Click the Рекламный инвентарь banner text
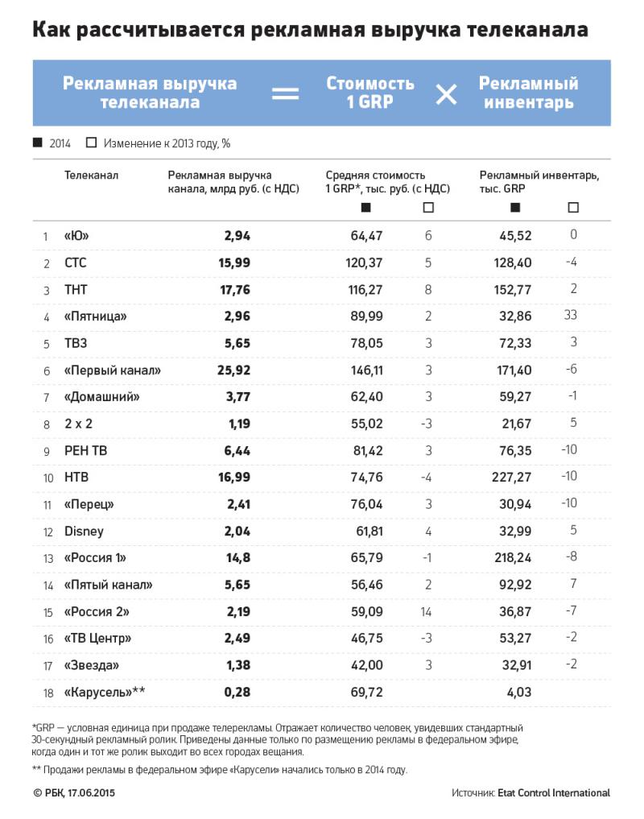This screenshot has width=644, height=819. pyautogui.click(x=529, y=93)
